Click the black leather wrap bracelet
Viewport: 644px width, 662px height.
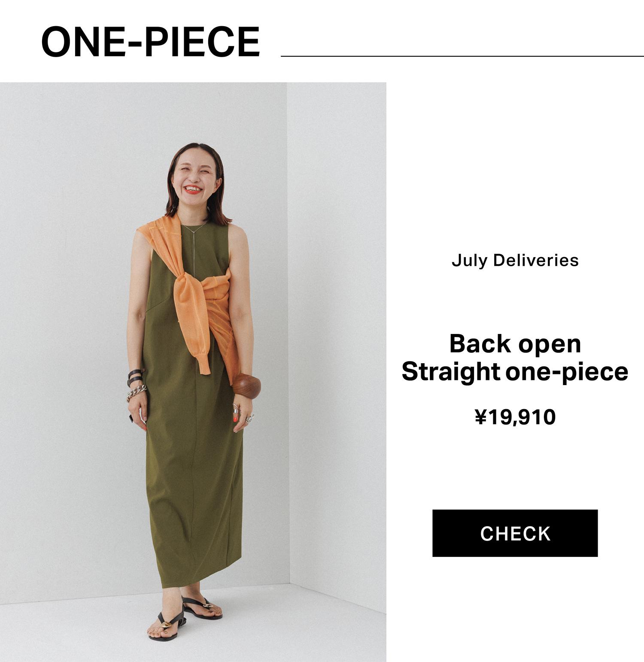coord(135,377)
